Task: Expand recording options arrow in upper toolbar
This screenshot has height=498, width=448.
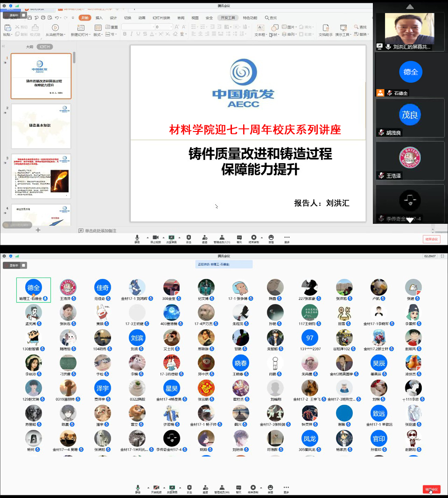Action: [261, 237]
